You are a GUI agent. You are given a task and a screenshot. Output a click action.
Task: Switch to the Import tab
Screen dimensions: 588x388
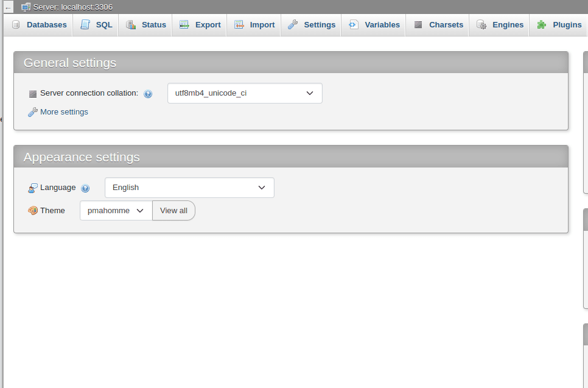[254, 25]
